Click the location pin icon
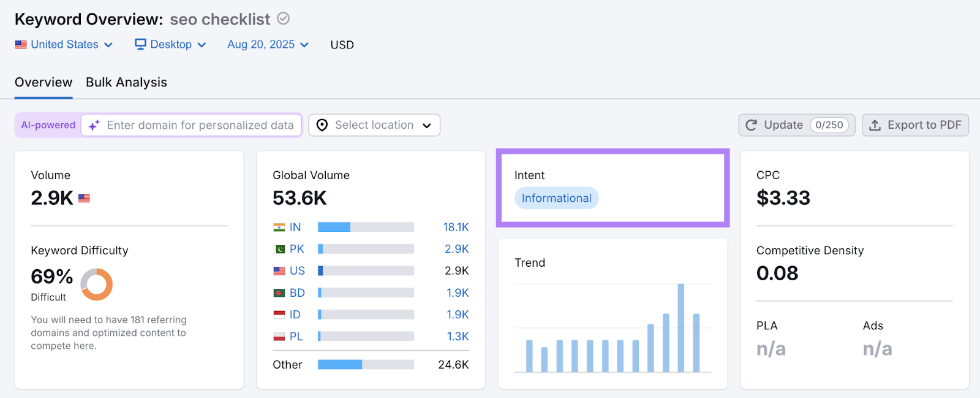This screenshot has width=980, height=398. [x=322, y=126]
